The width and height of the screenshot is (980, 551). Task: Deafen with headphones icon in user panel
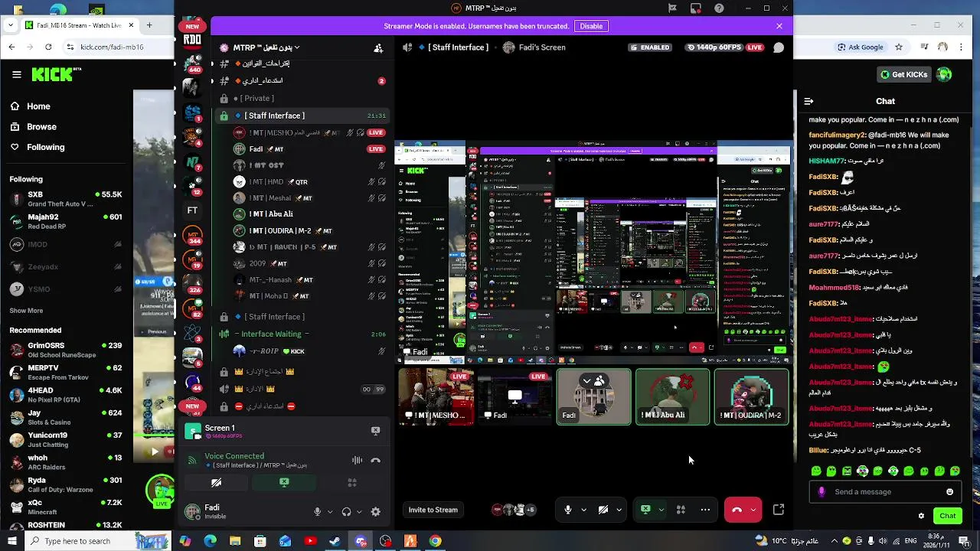pyautogui.click(x=346, y=512)
